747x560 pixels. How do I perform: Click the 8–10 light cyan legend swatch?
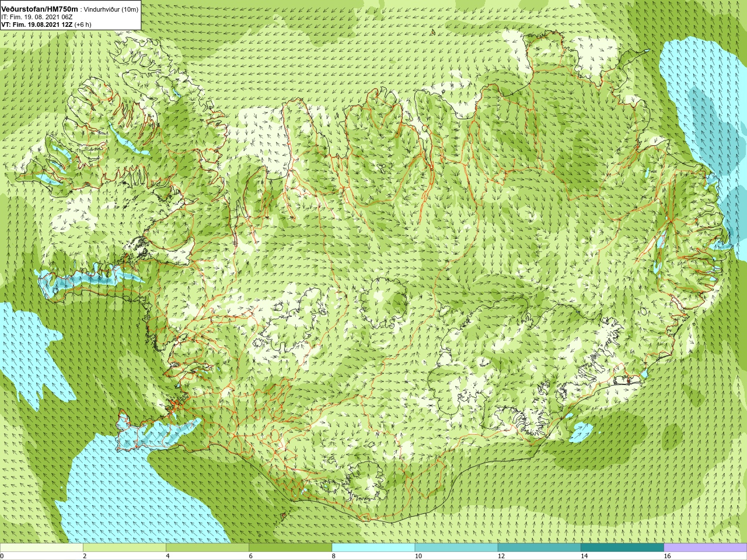tap(373, 548)
